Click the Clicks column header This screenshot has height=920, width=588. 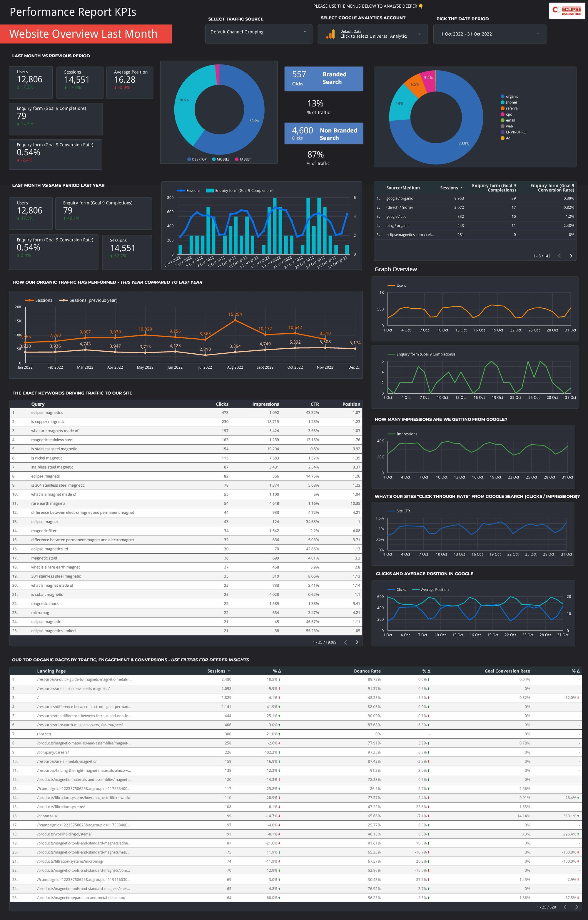[x=222, y=404]
